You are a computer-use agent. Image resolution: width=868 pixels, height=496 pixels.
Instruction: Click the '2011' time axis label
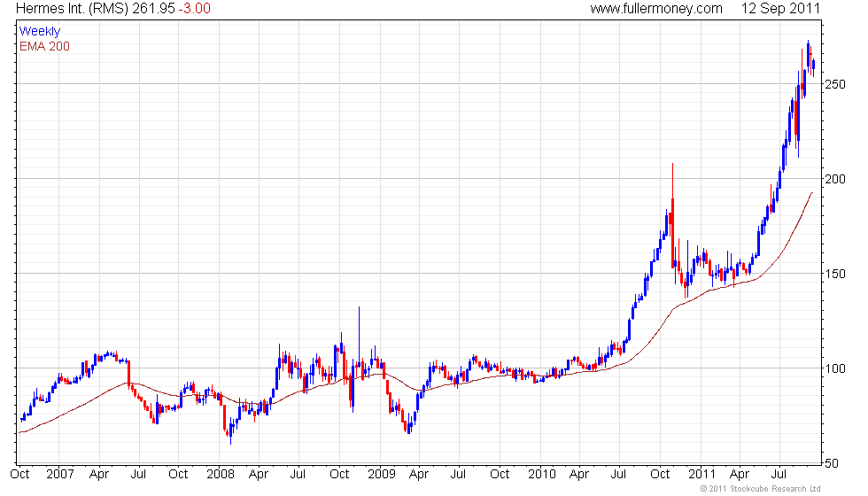[x=701, y=475]
